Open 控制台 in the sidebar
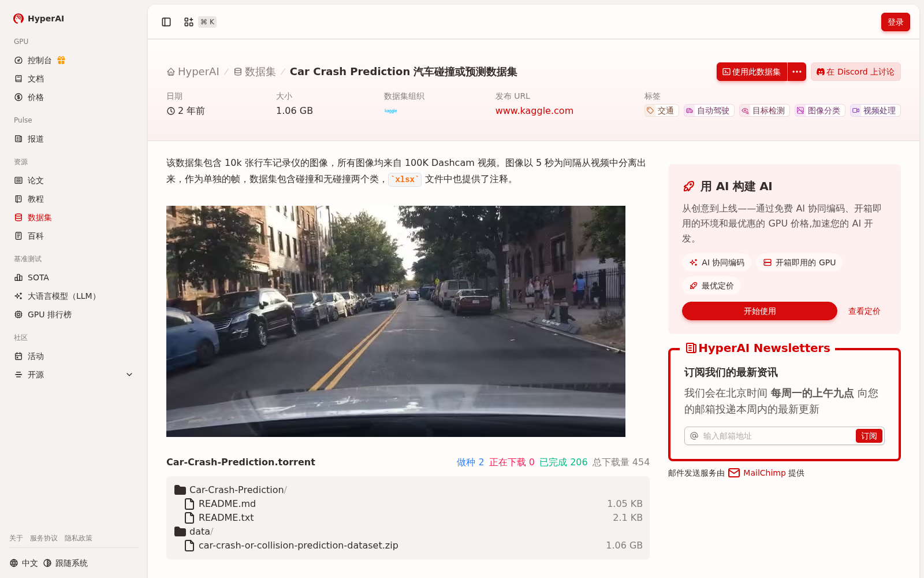 tap(40, 60)
